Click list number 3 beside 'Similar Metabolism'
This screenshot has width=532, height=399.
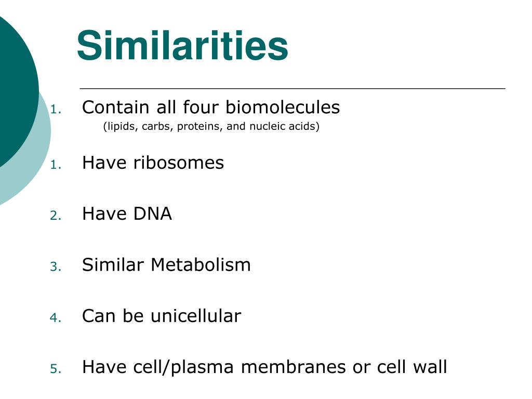[x=56, y=267]
